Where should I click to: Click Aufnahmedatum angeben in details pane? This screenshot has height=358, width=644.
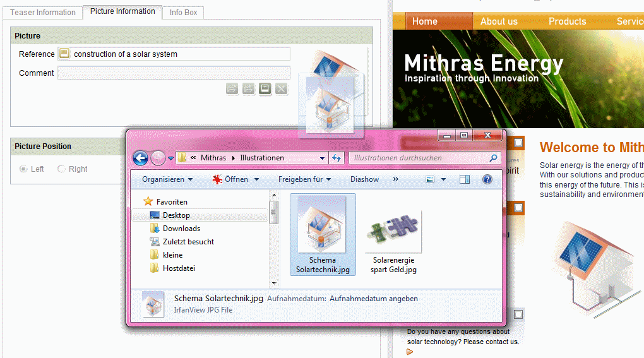tap(374, 299)
